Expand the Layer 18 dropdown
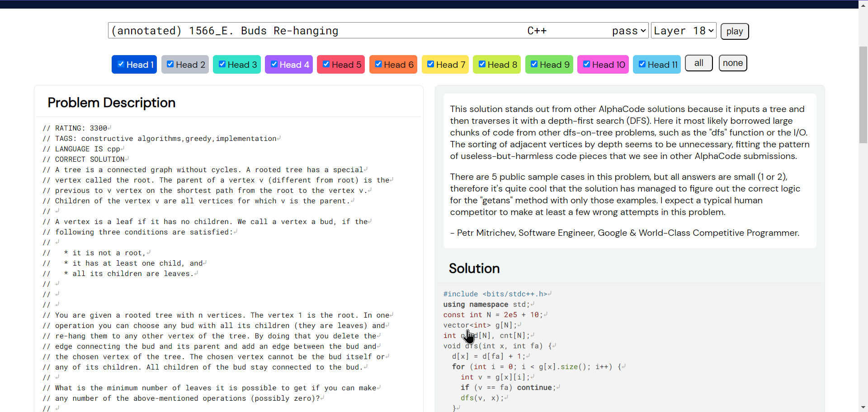This screenshot has height=412, width=868. tap(683, 31)
